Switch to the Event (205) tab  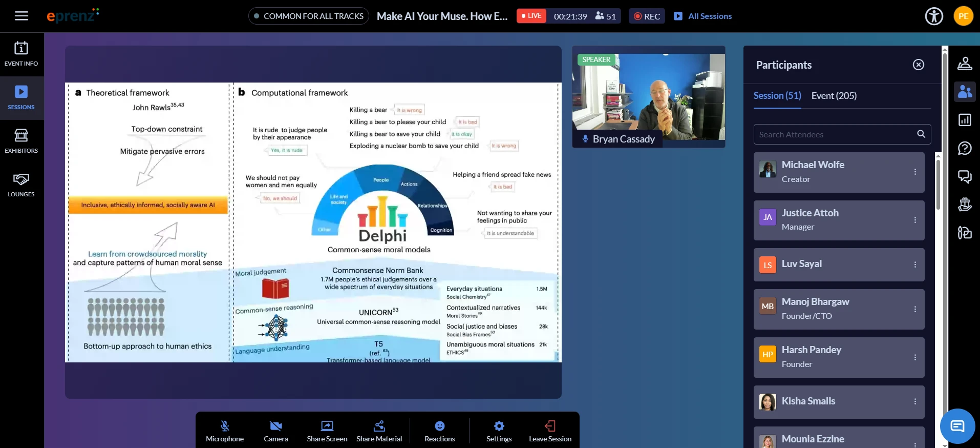834,96
